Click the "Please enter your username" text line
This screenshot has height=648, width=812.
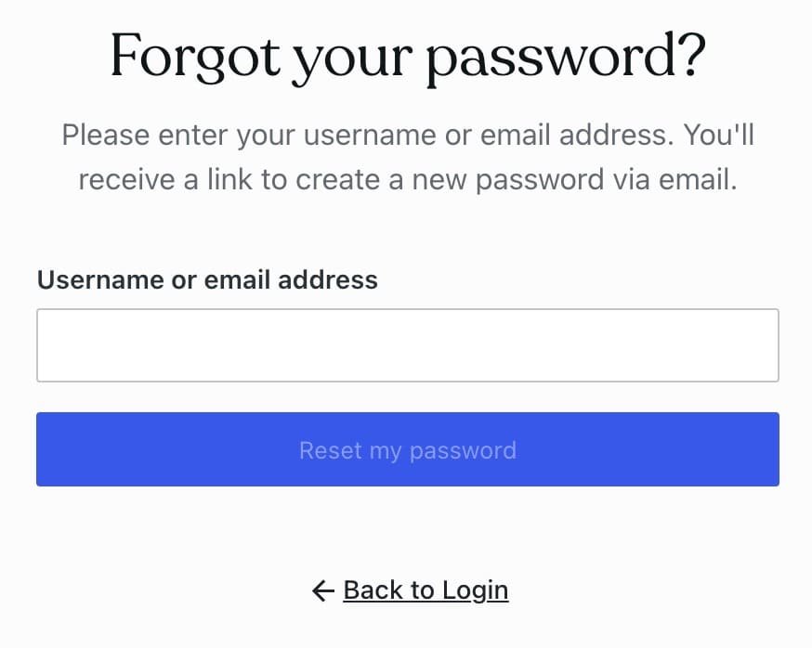click(407, 136)
